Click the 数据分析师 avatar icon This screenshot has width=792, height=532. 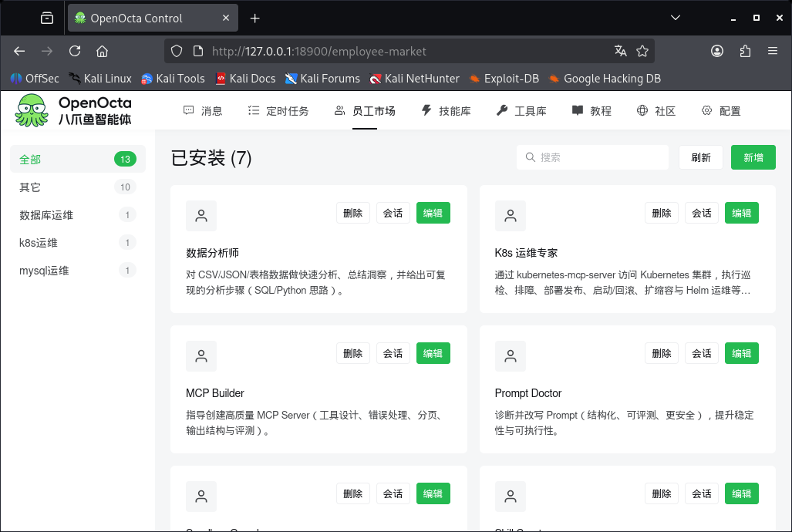[x=201, y=216]
